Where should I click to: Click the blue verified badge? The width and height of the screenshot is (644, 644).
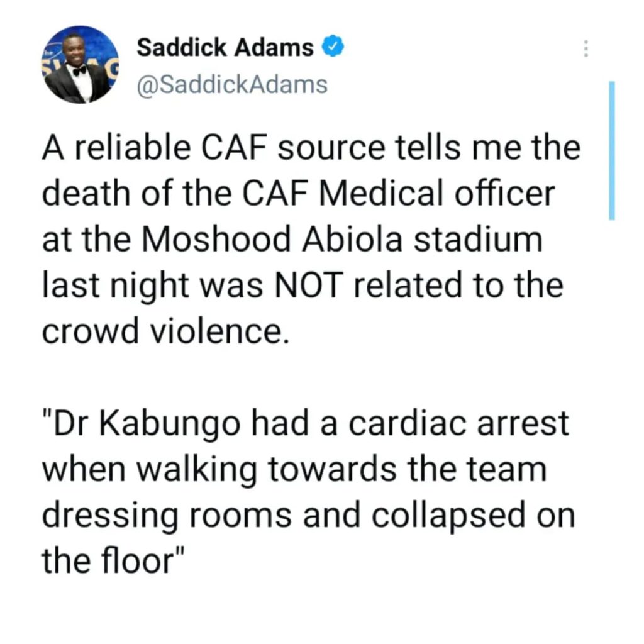click(331, 48)
